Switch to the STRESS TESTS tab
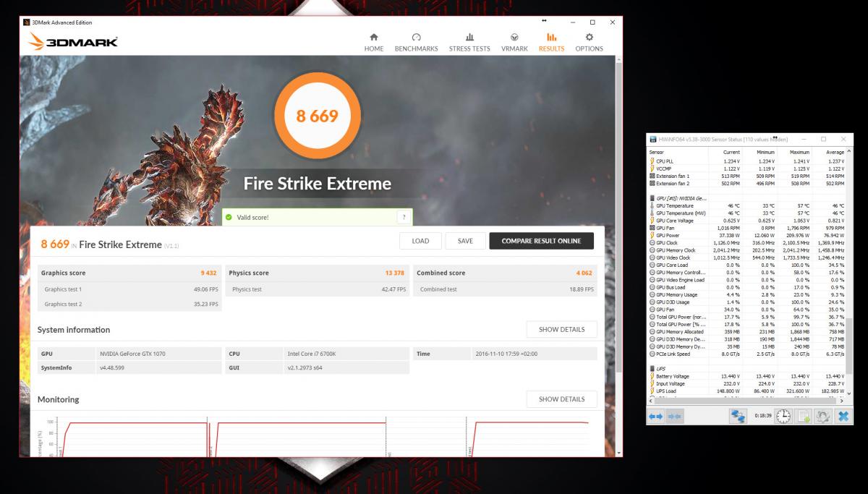 pos(469,43)
